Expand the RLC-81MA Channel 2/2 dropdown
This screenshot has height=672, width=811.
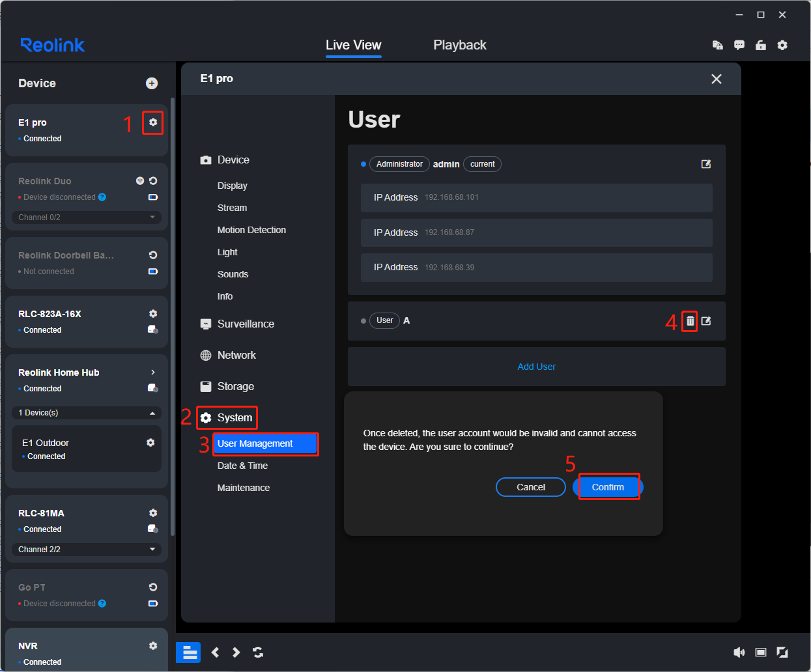(87, 550)
